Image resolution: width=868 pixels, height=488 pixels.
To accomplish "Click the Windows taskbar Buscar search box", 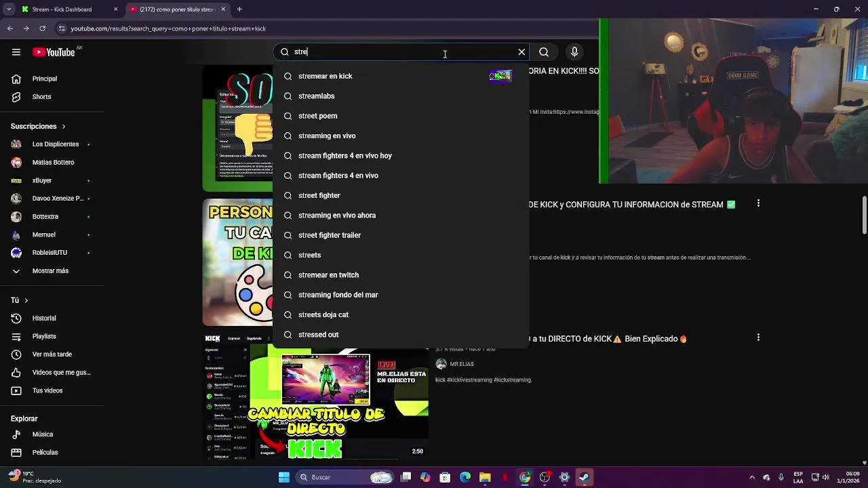I will (x=345, y=477).
